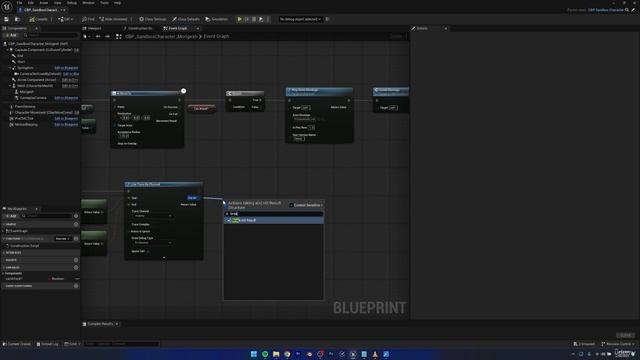Image resolution: width=640 pixels, height=360 pixels.
Task: Click Add in My Blueprint panel
Action: click(x=11, y=216)
